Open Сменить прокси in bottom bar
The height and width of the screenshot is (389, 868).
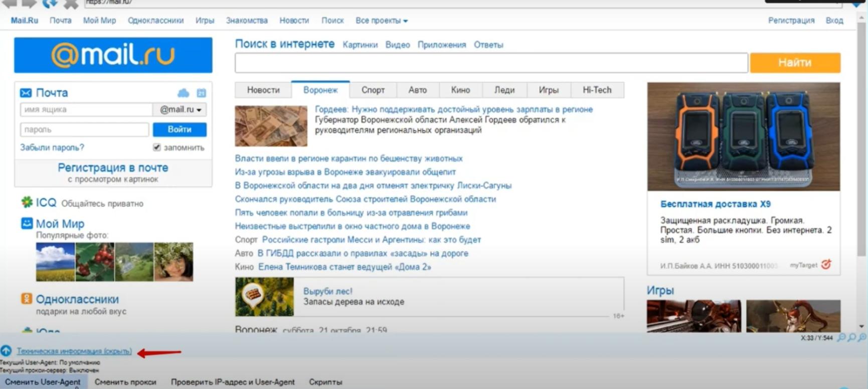[125, 382]
